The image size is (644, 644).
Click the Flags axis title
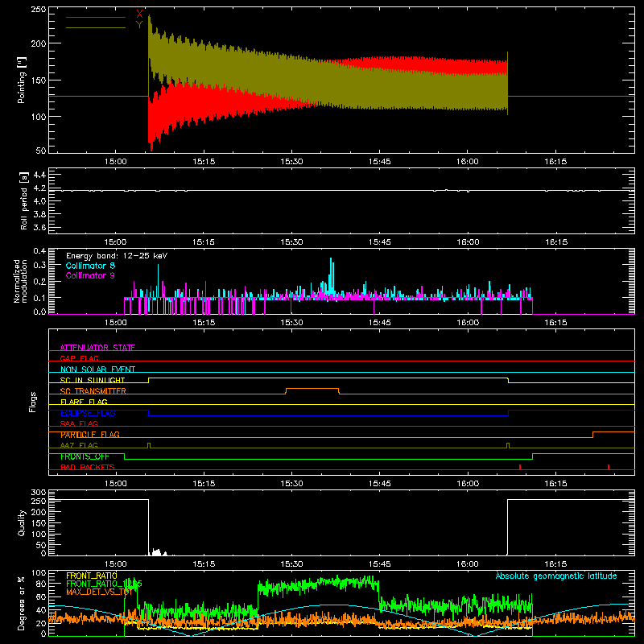(x=32, y=402)
